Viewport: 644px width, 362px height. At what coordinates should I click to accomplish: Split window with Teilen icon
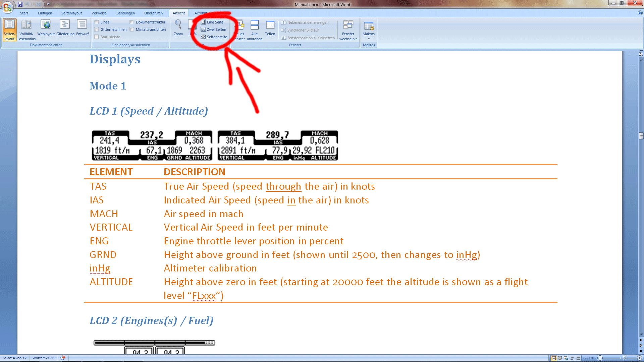click(x=270, y=28)
